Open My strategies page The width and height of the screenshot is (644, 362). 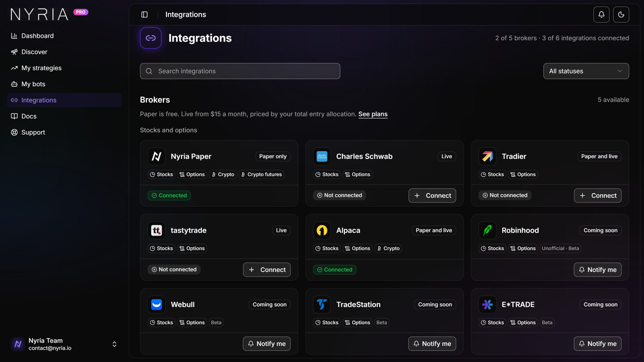(64, 68)
